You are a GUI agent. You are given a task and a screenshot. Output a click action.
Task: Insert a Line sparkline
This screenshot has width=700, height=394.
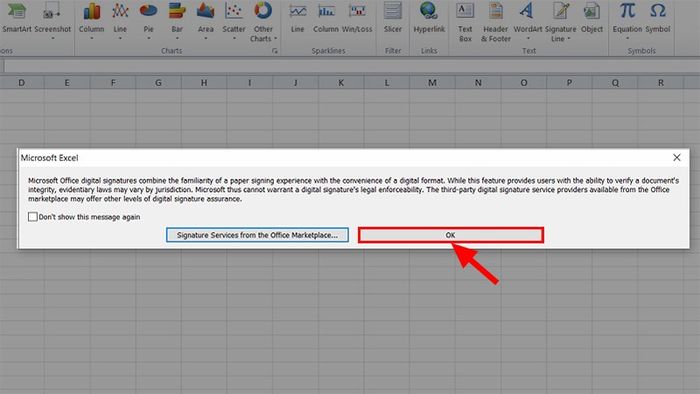(x=297, y=18)
